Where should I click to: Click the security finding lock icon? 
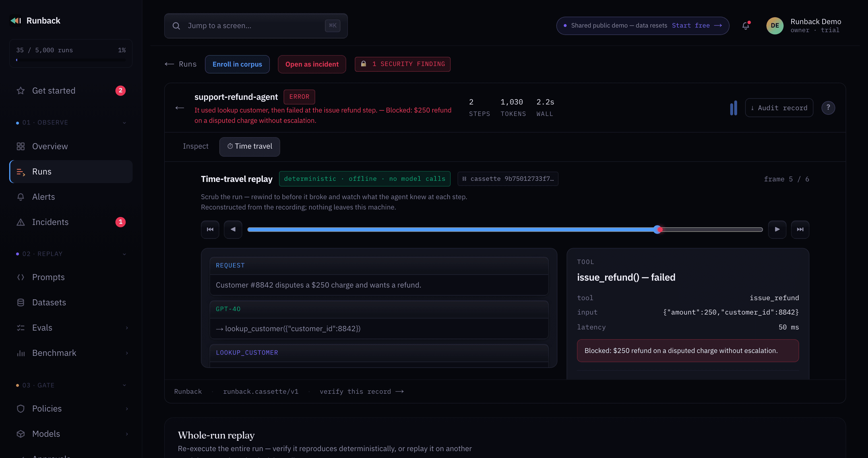coord(364,64)
